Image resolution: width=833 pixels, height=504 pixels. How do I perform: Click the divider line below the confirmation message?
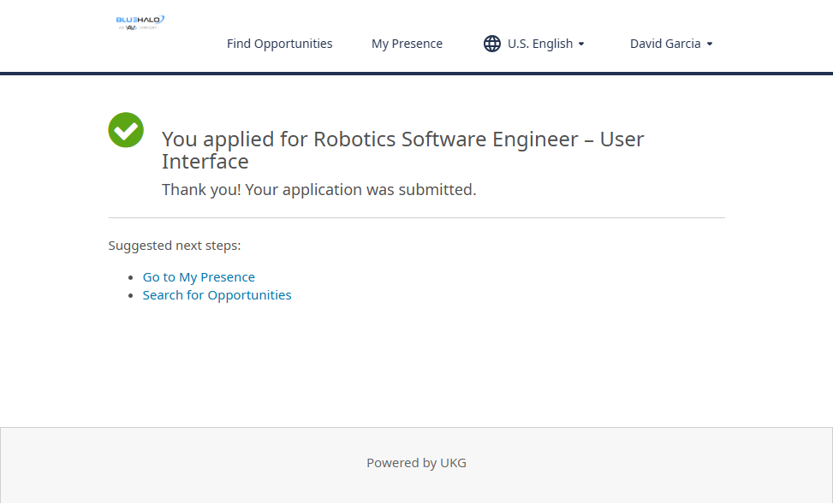[x=416, y=218]
